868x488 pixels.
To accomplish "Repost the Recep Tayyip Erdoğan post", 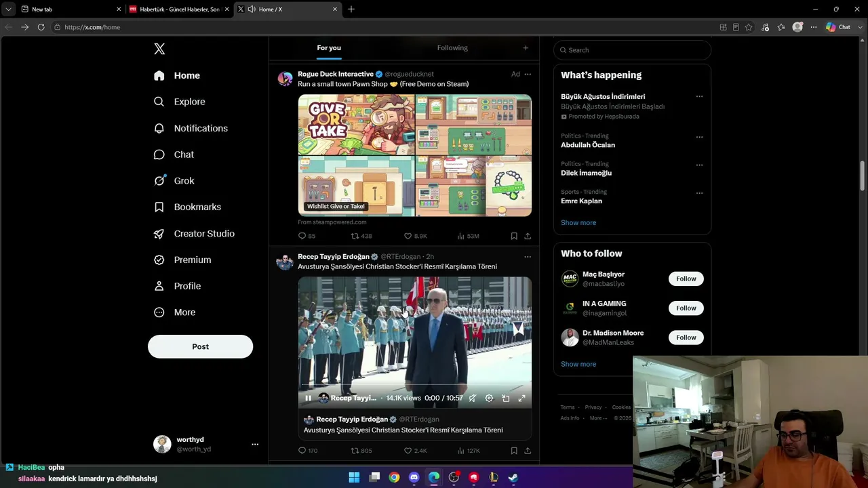I will [x=361, y=451].
